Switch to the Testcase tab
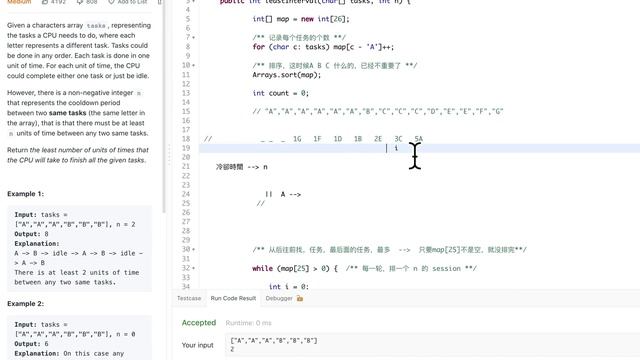The width and height of the screenshot is (640, 360). 189,298
